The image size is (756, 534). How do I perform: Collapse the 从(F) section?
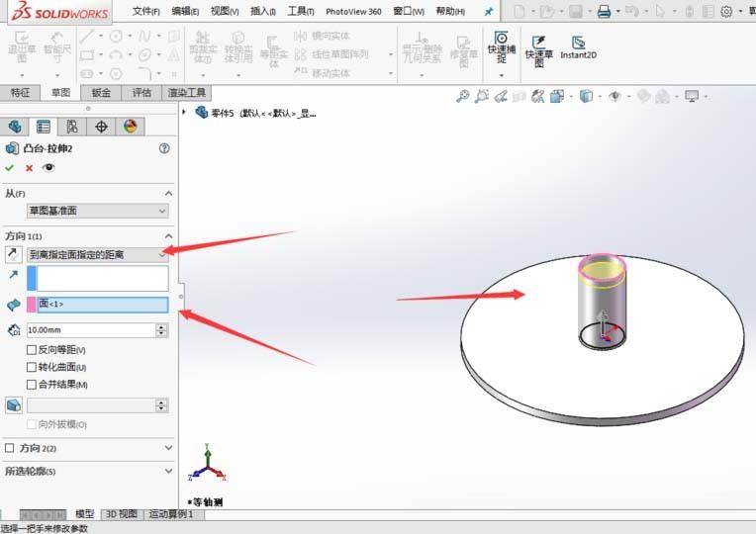168,193
